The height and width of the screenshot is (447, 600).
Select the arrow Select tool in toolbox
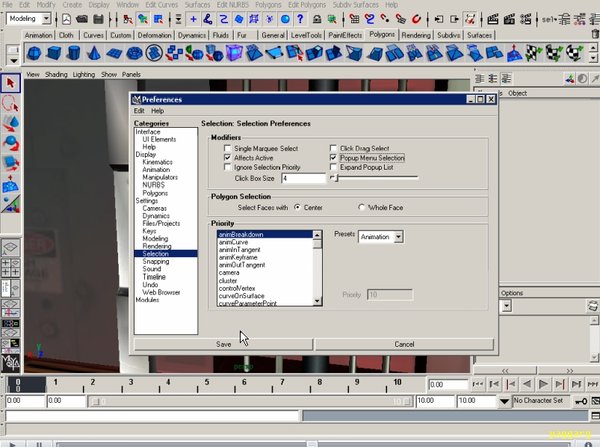coord(11,83)
